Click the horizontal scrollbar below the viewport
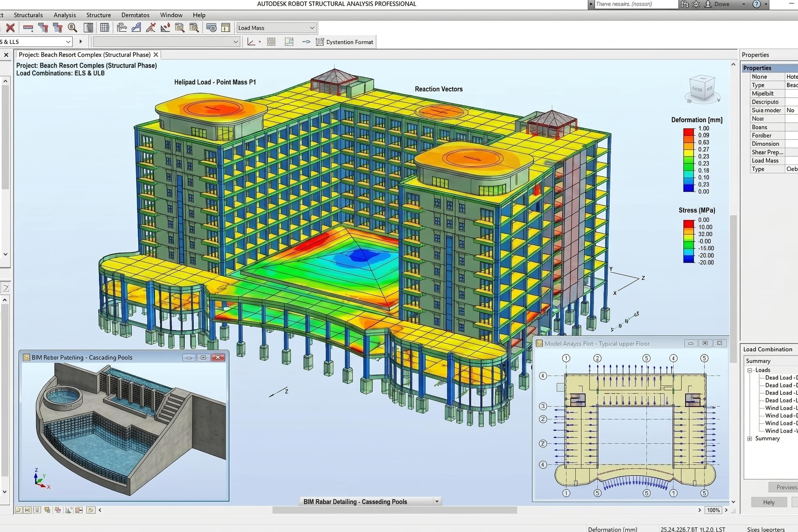This screenshot has width=798, height=532. click(394, 510)
